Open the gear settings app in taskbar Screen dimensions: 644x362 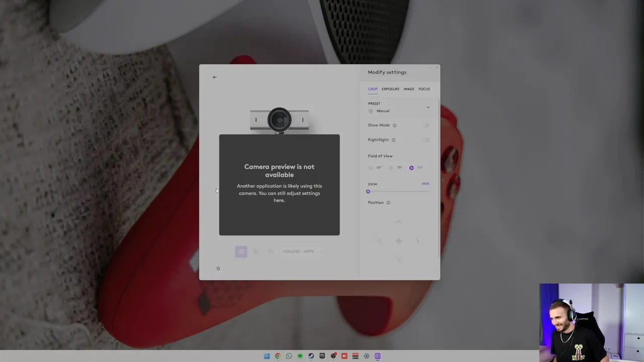tap(366, 356)
